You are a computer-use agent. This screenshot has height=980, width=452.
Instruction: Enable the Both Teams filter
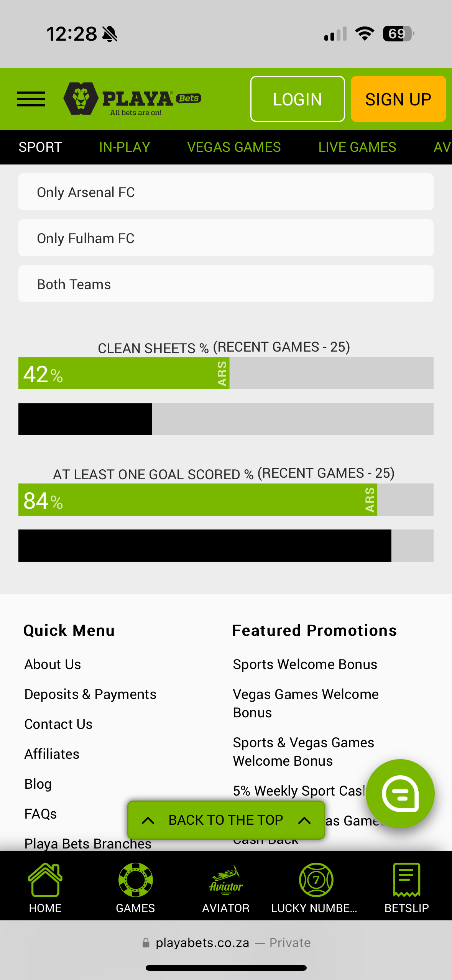[226, 284]
